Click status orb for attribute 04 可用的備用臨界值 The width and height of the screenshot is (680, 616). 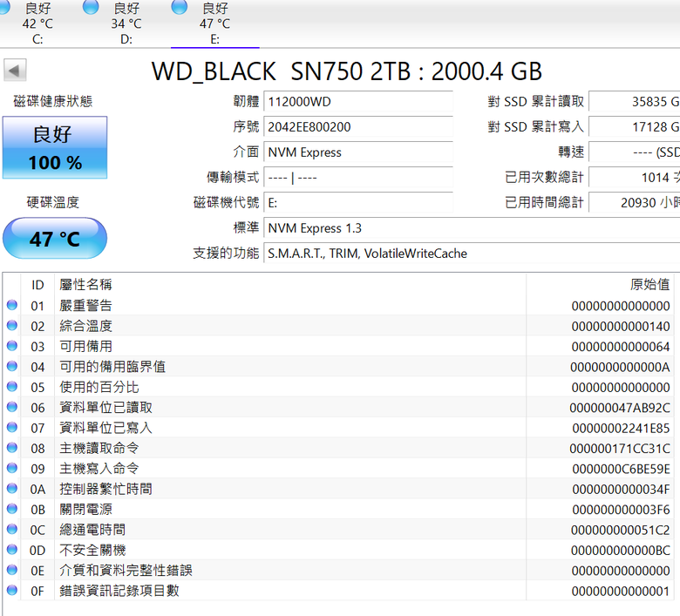click(12, 366)
